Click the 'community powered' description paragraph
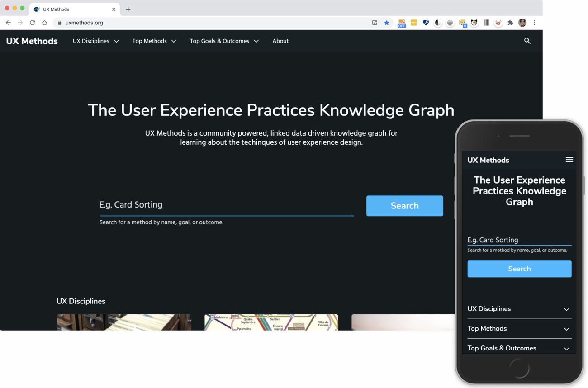 (x=271, y=138)
